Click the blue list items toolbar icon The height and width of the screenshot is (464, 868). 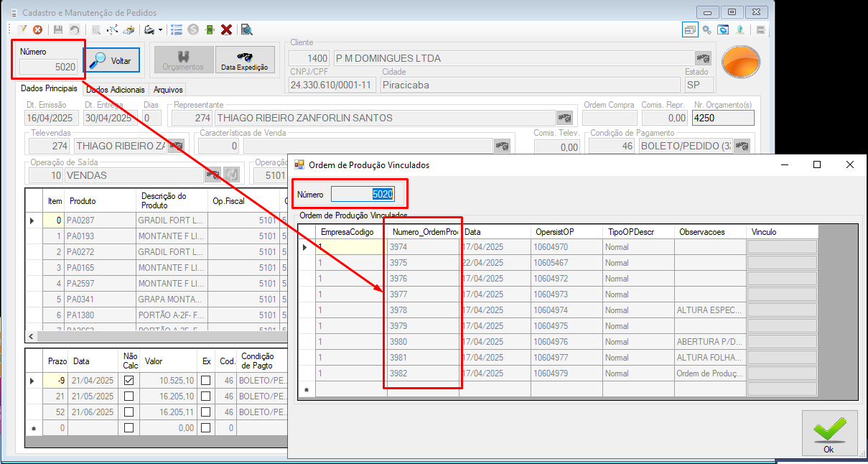(x=177, y=29)
